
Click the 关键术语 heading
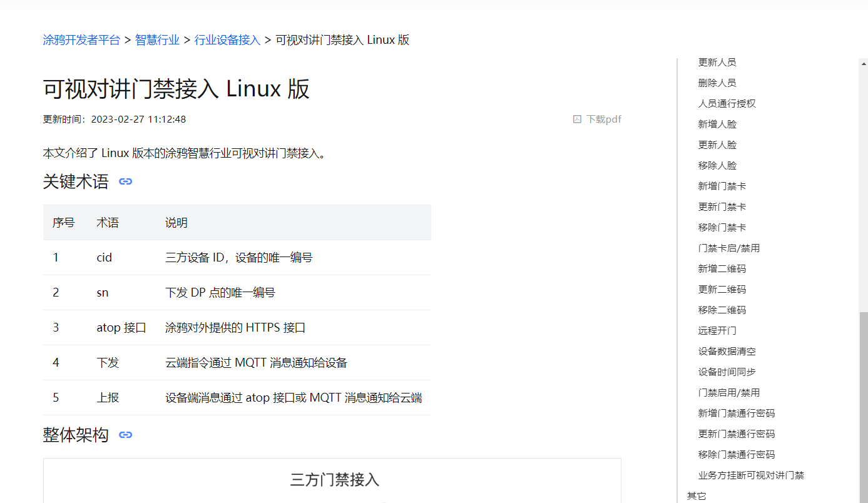[76, 182]
